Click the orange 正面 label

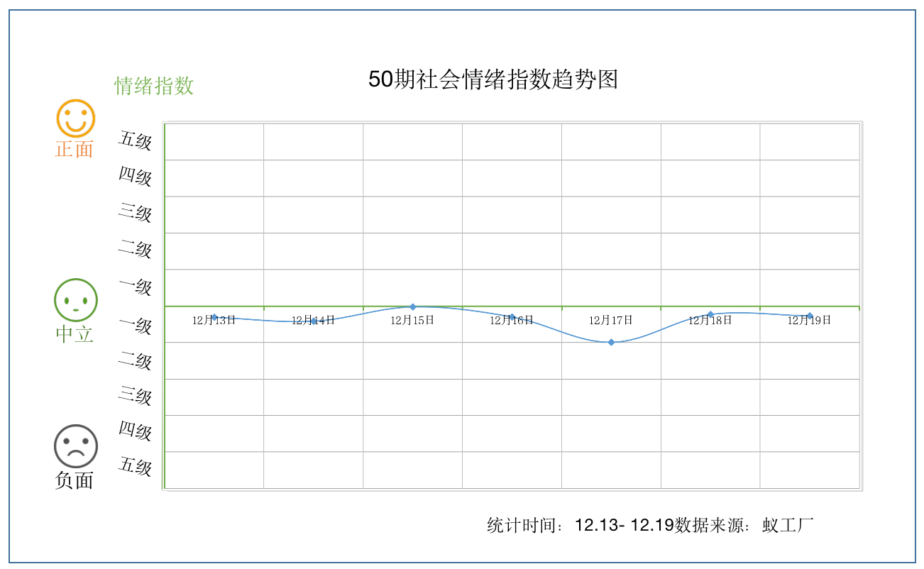[75, 149]
